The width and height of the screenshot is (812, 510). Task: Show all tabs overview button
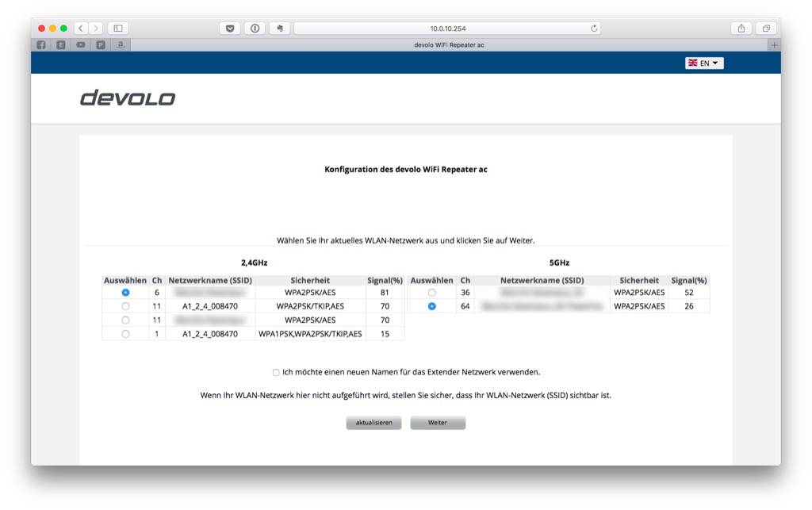click(766, 29)
